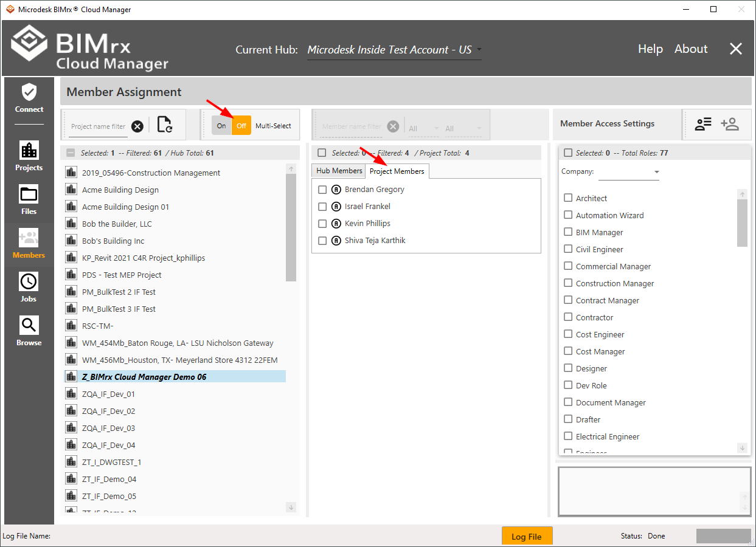The image size is (756, 547).
Task: Open the Help menu
Action: pos(650,49)
